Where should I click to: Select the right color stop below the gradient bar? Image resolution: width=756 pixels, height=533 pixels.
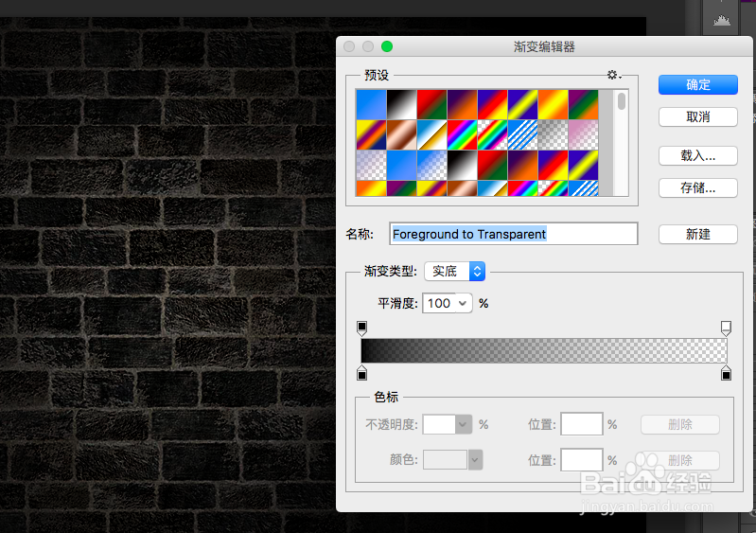pyautogui.click(x=726, y=373)
